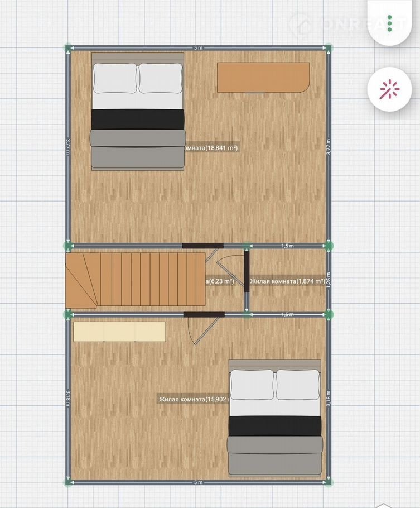
Task: Click the 6,23 m² hallway area label
Action: (x=220, y=281)
